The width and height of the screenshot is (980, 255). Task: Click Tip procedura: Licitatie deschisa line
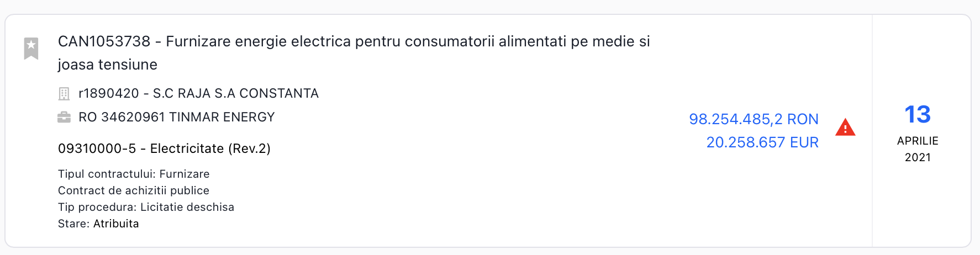click(146, 207)
